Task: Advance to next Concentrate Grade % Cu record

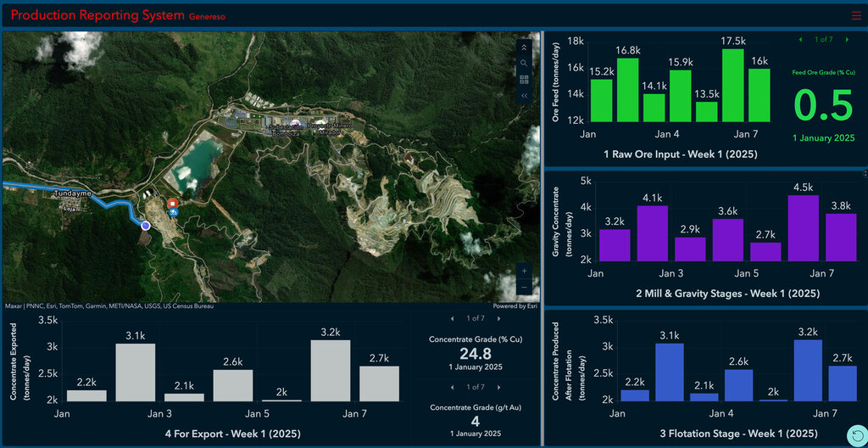Action: [498, 319]
